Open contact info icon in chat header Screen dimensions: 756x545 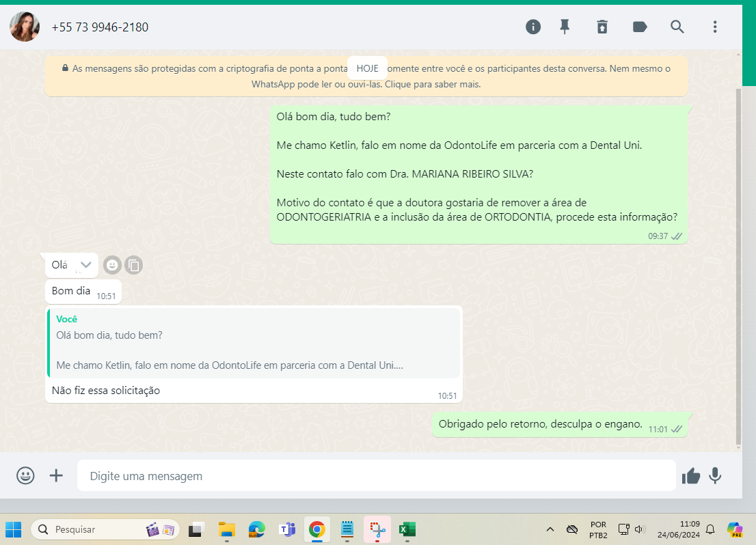click(532, 27)
